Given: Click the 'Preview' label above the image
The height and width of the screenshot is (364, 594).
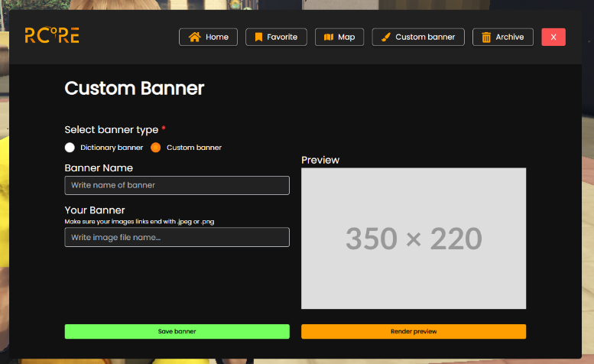Looking at the screenshot, I should [320, 160].
